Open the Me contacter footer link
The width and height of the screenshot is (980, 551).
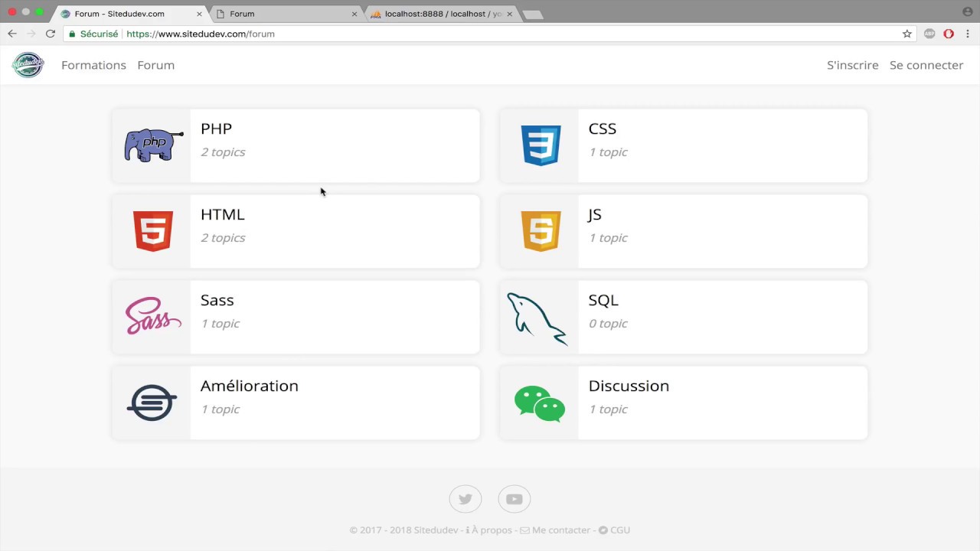tap(560, 530)
